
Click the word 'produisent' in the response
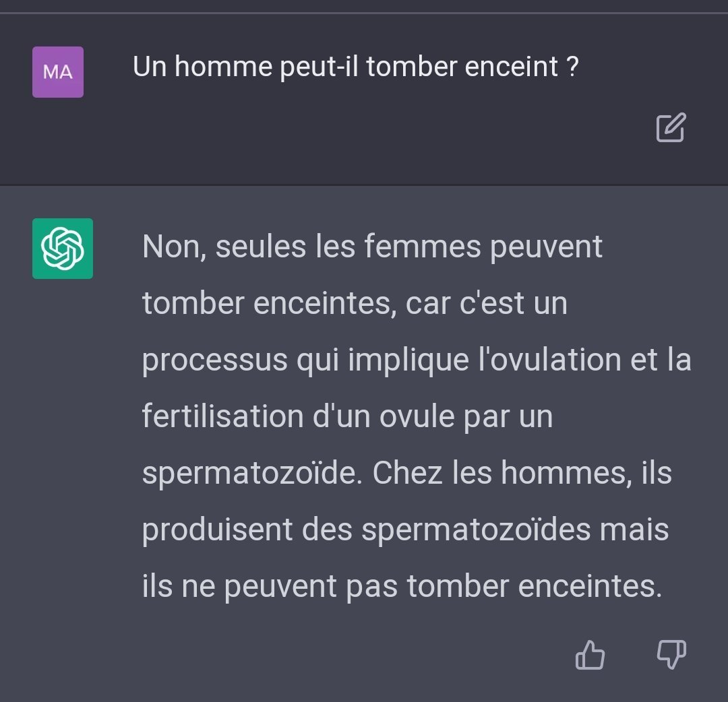point(217,531)
